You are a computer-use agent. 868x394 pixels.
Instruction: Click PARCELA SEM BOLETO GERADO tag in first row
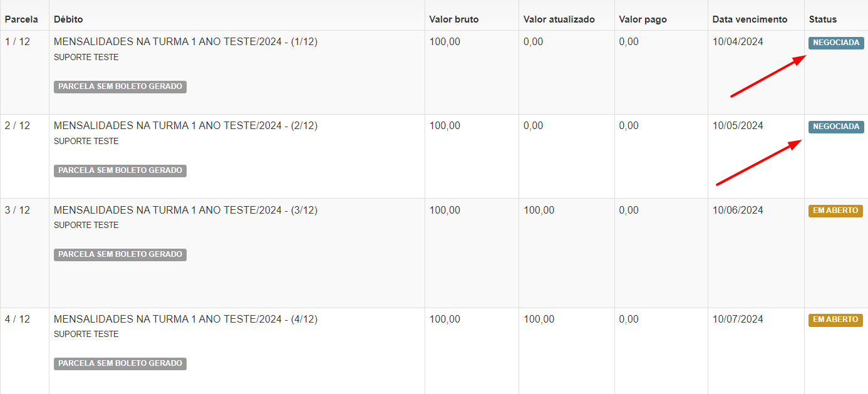point(120,87)
